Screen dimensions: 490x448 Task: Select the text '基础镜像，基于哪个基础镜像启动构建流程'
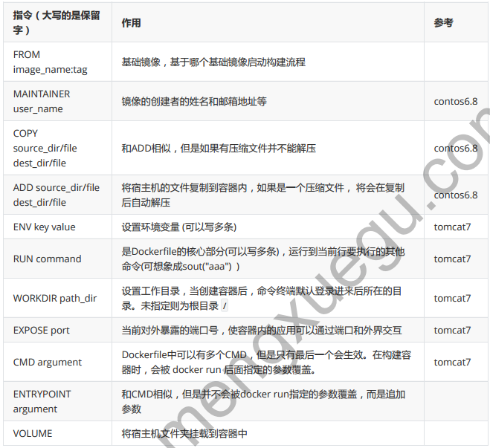[213, 62]
